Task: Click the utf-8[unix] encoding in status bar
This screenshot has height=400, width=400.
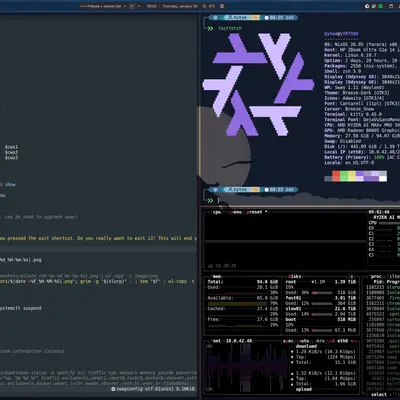Action: (x=159, y=389)
